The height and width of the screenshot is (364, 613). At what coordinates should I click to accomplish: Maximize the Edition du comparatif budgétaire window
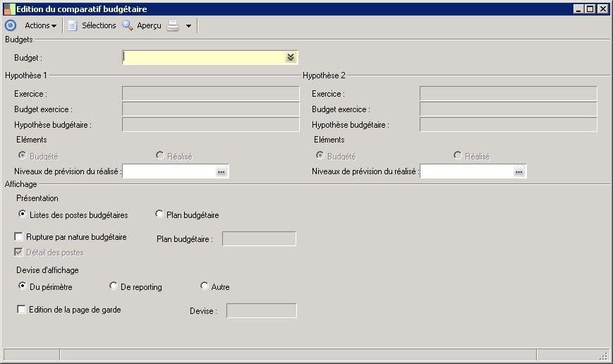tap(590, 9)
